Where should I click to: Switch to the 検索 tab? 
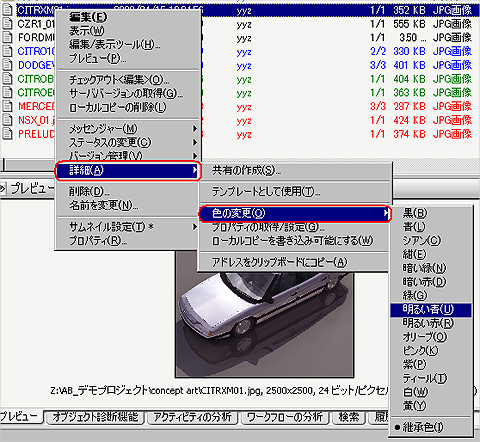349,417
